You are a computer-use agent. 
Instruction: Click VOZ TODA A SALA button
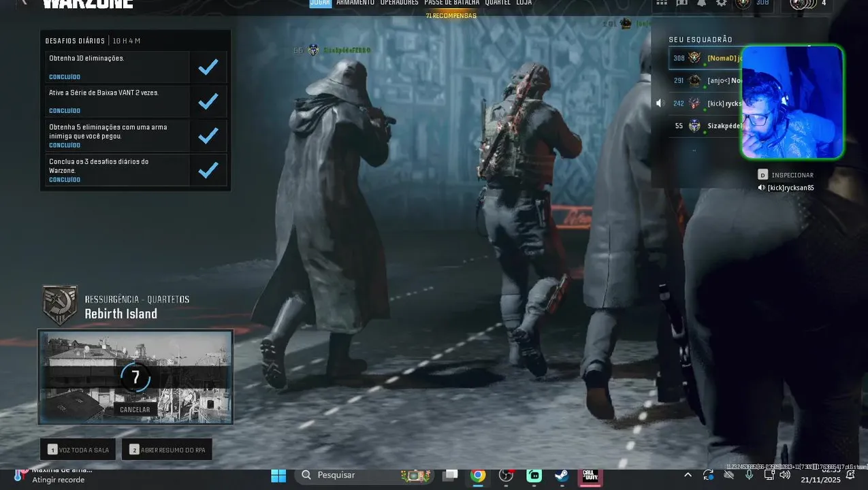78,450
